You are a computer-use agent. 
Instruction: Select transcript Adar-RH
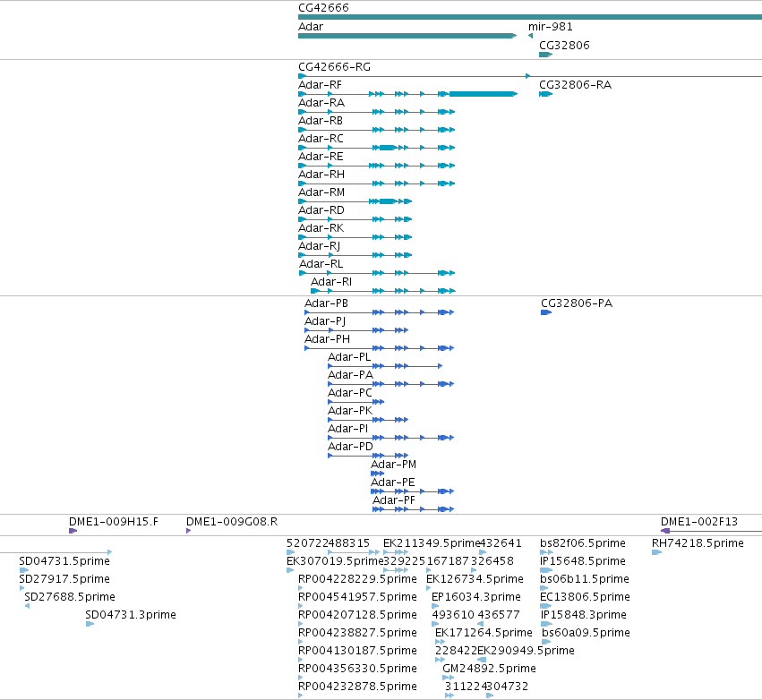click(321, 175)
